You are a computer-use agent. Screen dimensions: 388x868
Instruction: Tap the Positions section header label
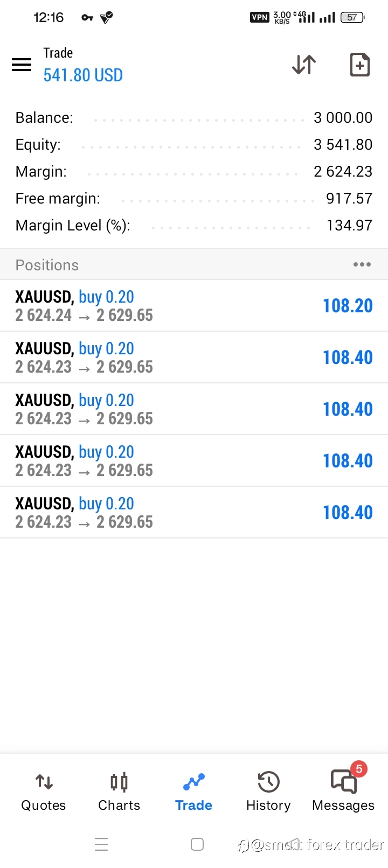[x=47, y=265]
